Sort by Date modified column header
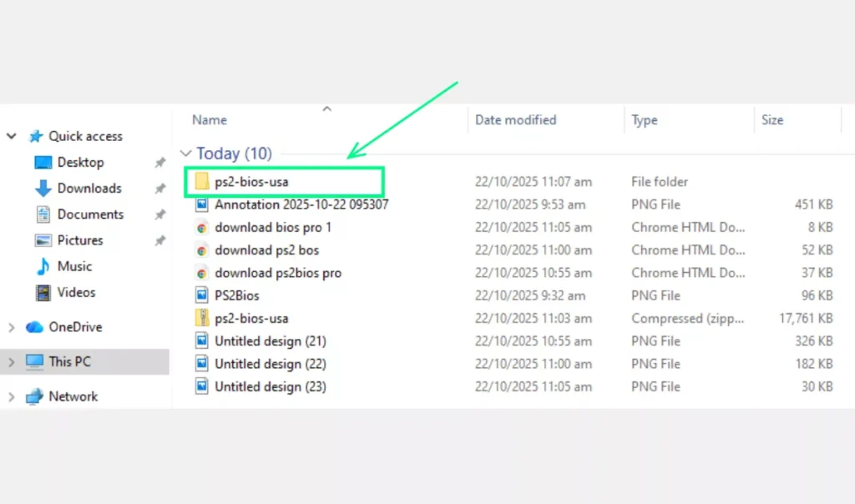855x504 pixels. pos(515,120)
